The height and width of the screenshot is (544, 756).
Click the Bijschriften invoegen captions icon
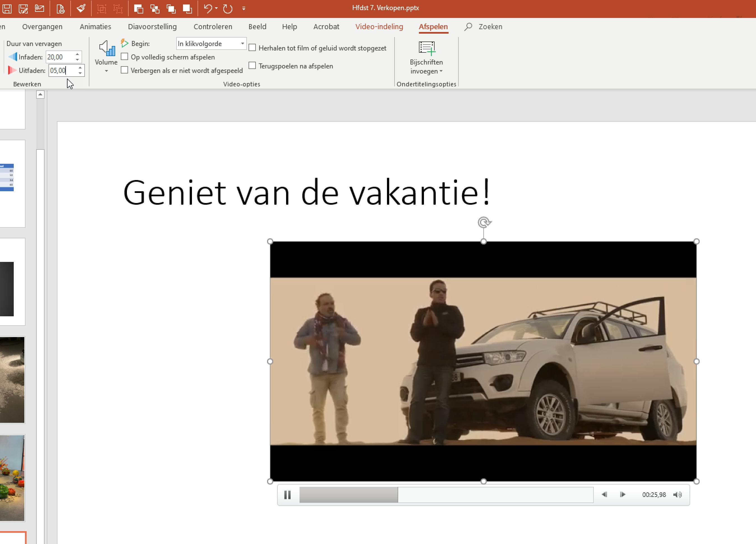[x=426, y=48]
